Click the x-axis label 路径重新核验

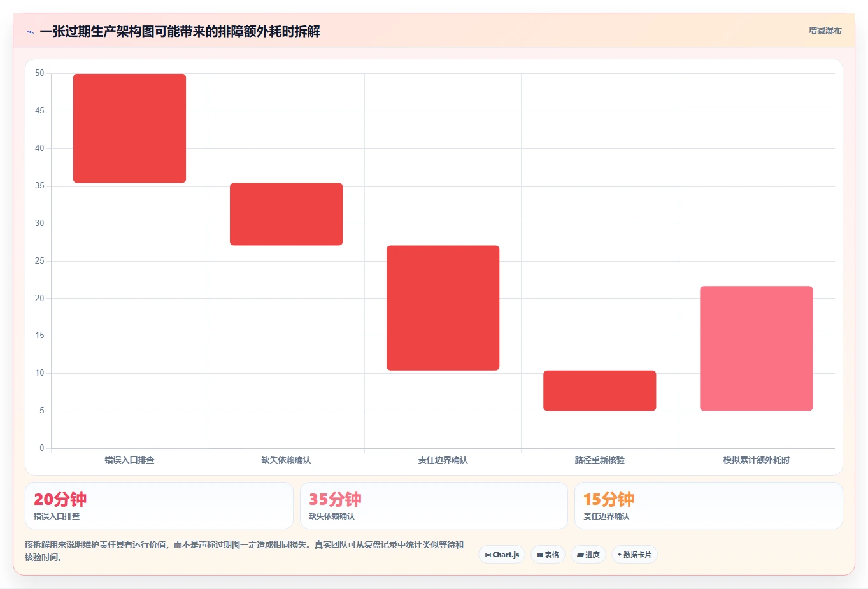[599, 460]
